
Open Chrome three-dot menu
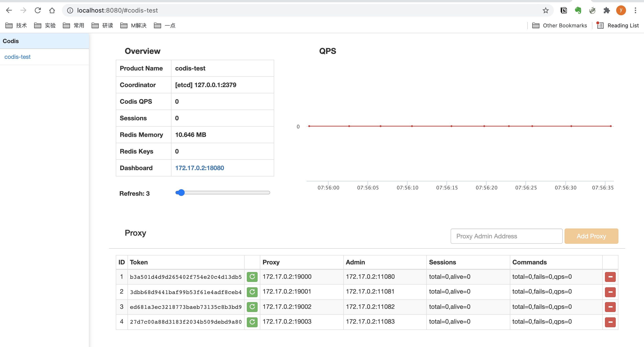[x=635, y=10]
